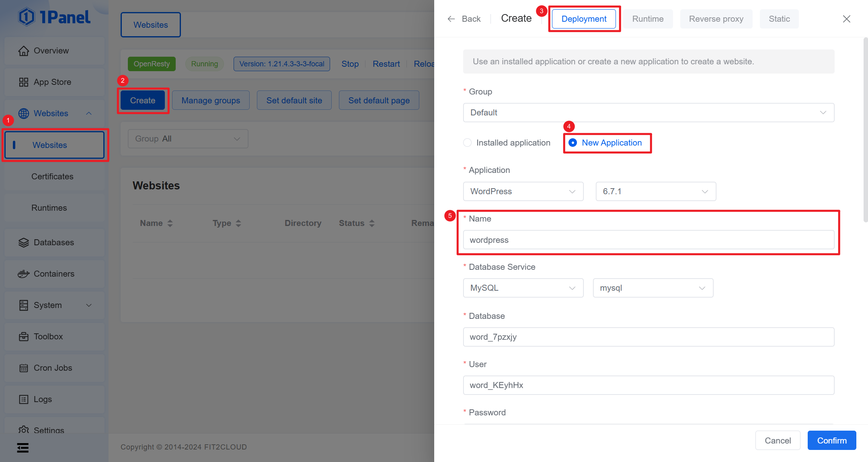
Task: Click the Overview home icon
Action: 24,51
